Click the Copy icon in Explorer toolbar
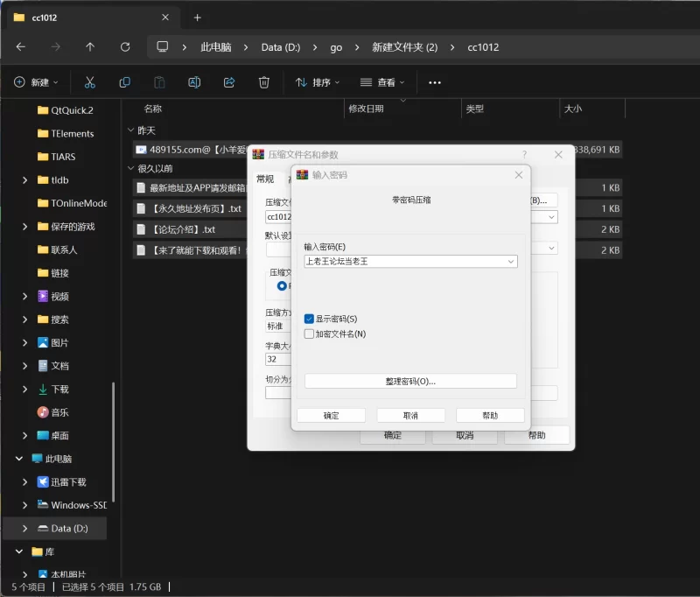The image size is (700, 597). click(x=124, y=82)
